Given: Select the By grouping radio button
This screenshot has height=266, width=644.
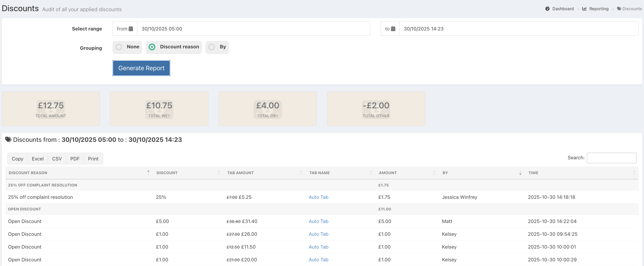Looking at the screenshot, I should point(212,47).
